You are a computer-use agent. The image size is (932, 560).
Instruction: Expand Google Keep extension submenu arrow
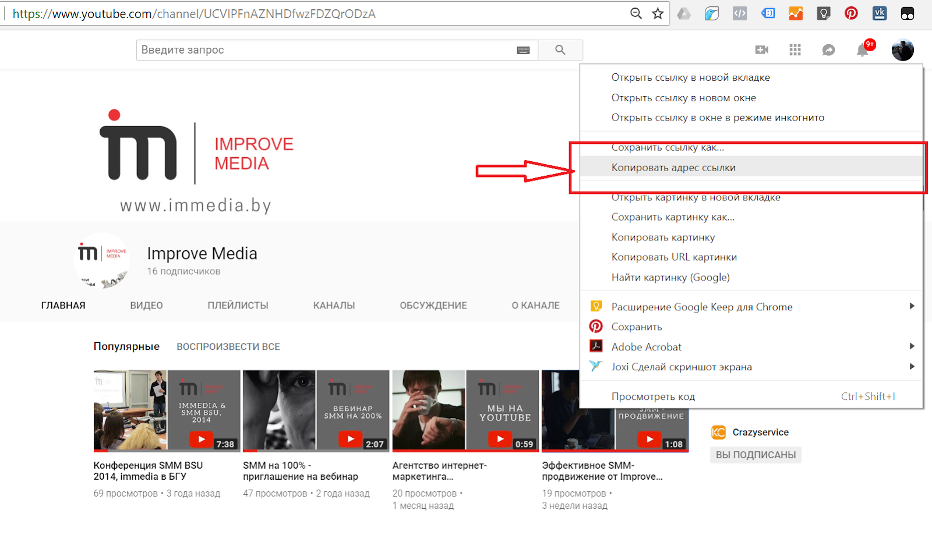pyautogui.click(x=912, y=306)
